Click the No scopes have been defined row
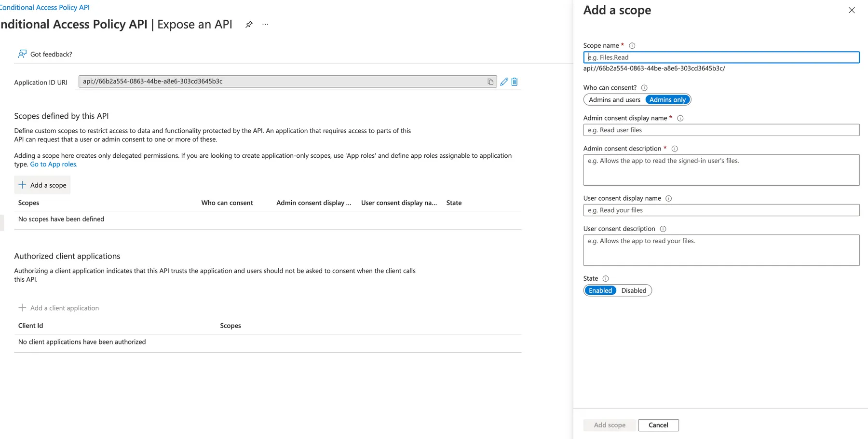868x439 pixels. pyautogui.click(x=268, y=219)
